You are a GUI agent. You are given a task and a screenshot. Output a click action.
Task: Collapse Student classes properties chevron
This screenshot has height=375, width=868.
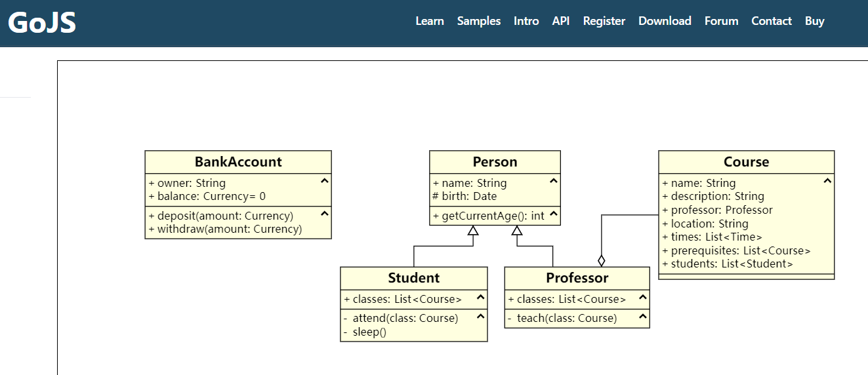coord(480,297)
